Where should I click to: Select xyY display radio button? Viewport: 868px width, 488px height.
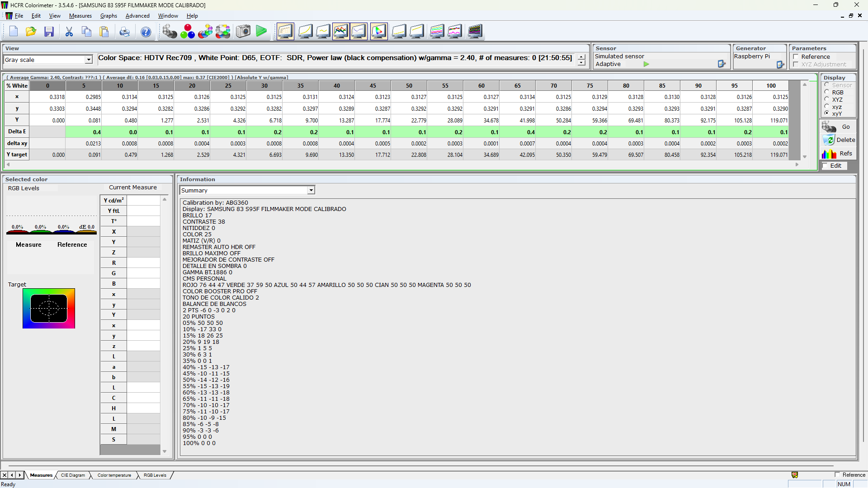(827, 113)
